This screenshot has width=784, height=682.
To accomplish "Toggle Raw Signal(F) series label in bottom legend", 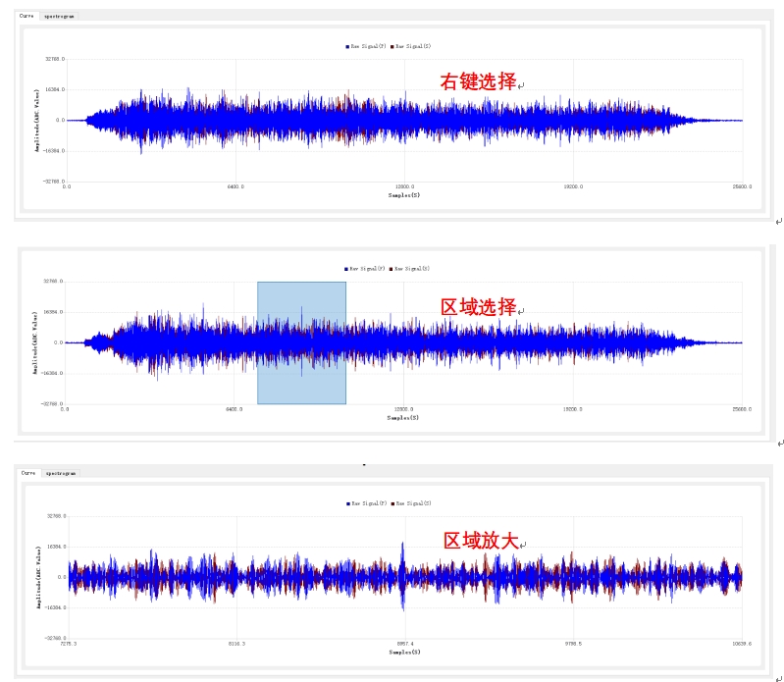I will 370,503.
